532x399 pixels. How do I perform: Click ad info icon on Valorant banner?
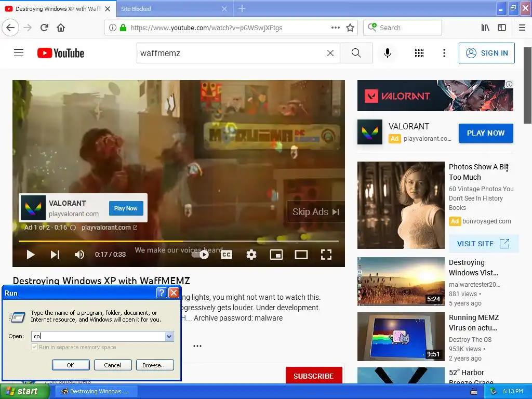point(509,84)
